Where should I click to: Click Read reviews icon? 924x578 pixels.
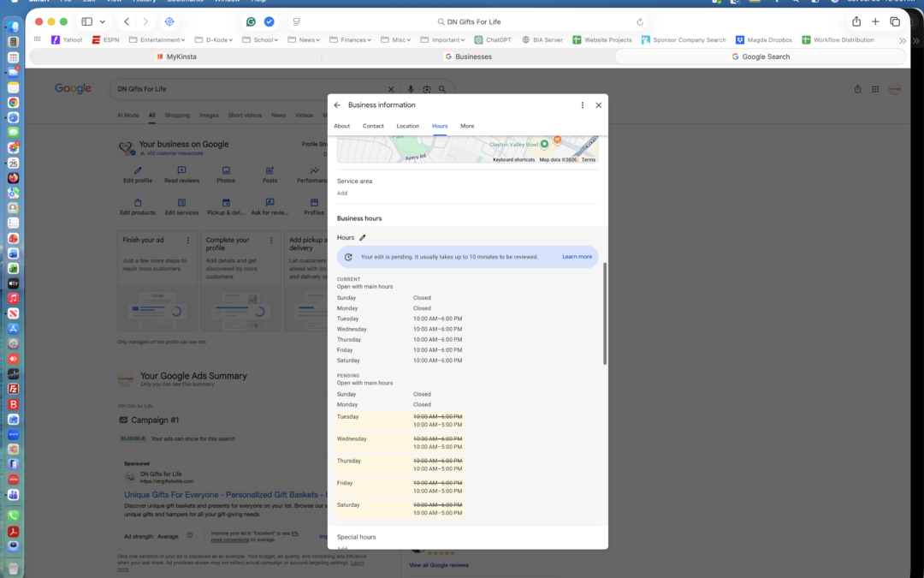181,170
